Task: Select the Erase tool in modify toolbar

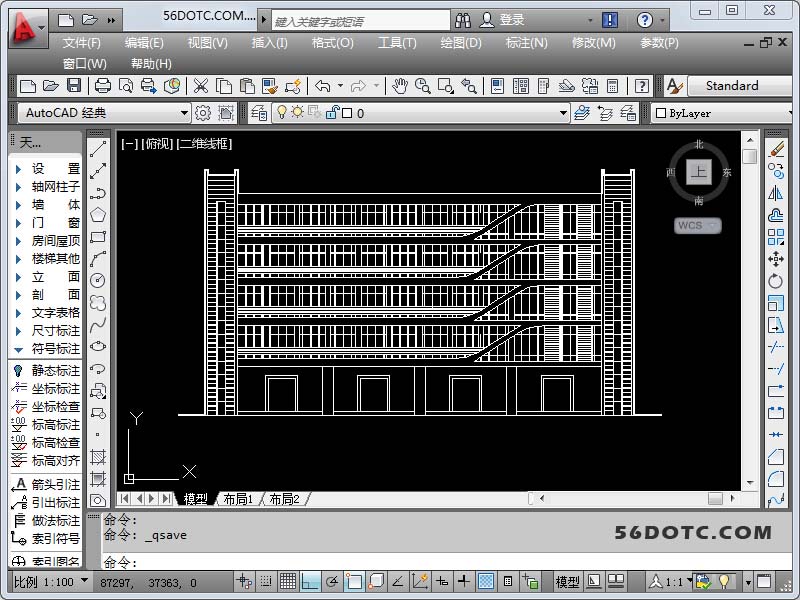Action: click(x=776, y=149)
